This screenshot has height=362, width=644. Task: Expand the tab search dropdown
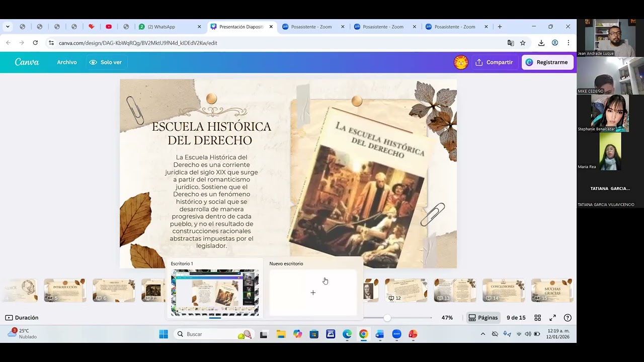point(8,27)
